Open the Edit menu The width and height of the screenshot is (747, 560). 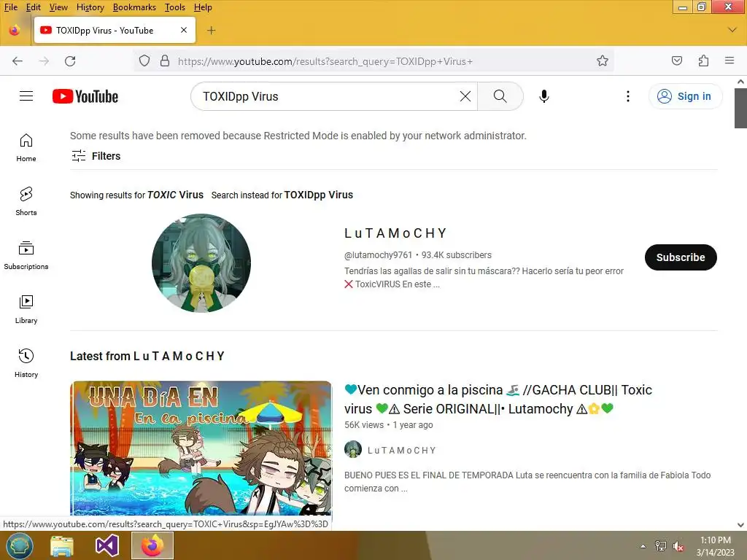[33, 7]
